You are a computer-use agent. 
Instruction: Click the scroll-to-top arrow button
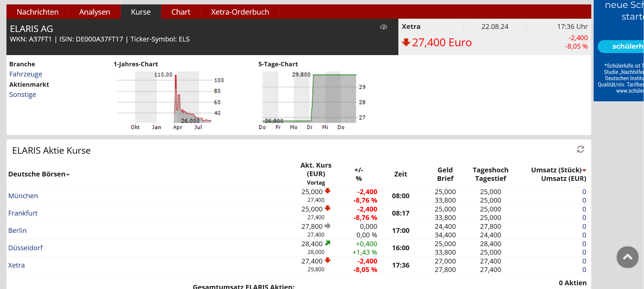[x=627, y=257]
